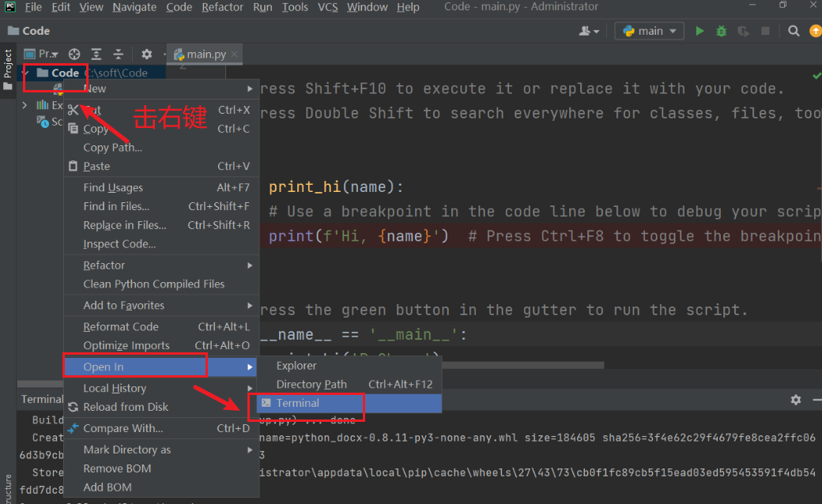Open the Project view selector dropdown
The width and height of the screenshot is (822, 504).
41,54
